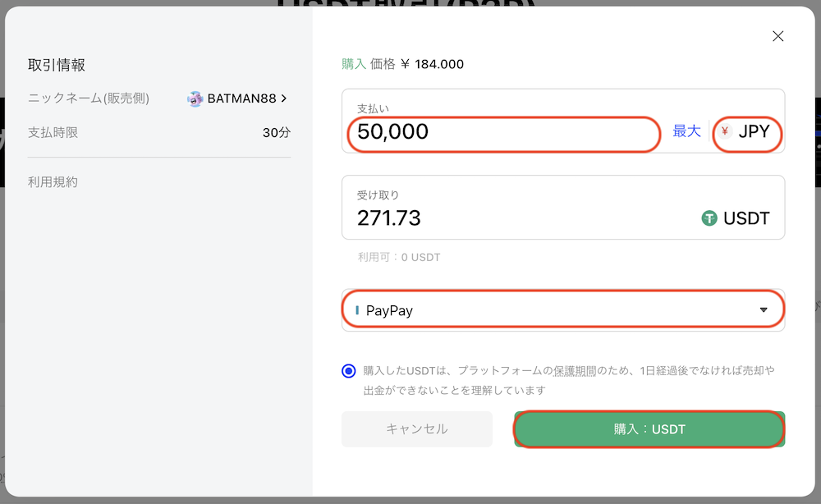Click the blue PayPay color marker
Image resolution: width=821 pixels, height=504 pixels.
(x=357, y=311)
